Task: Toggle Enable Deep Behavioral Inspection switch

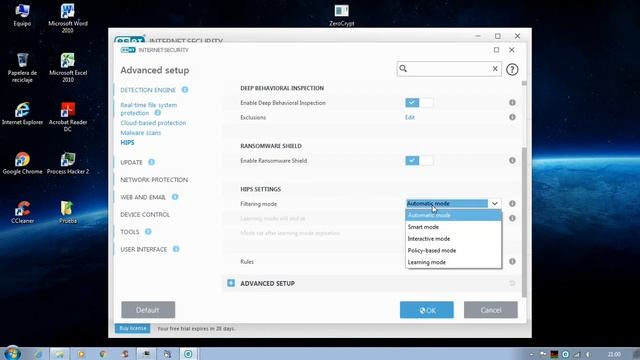Action: (419, 102)
